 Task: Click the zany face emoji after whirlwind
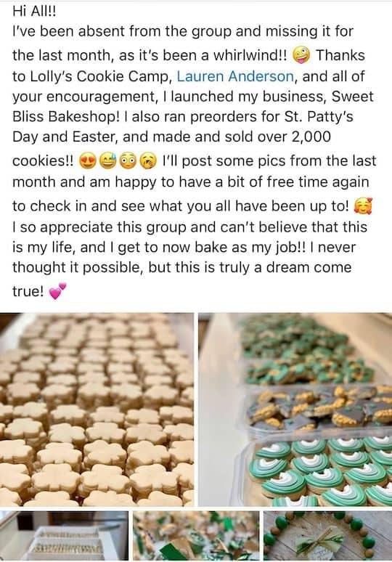coord(301,56)
